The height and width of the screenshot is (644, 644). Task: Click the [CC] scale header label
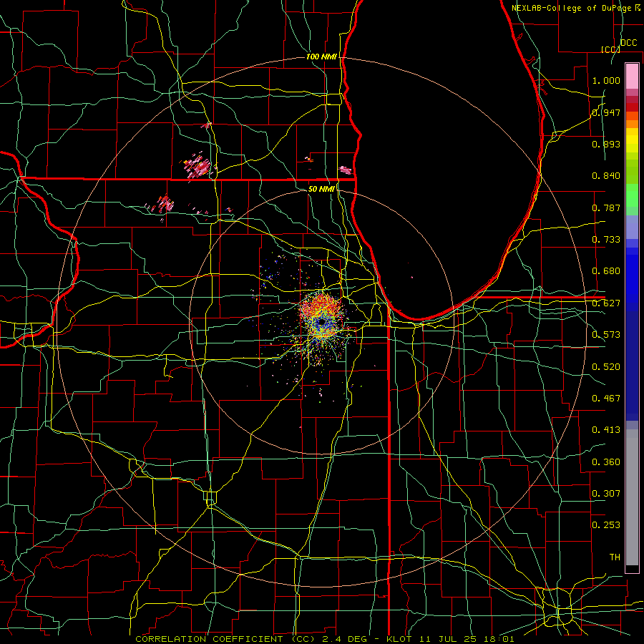point(610,49)
